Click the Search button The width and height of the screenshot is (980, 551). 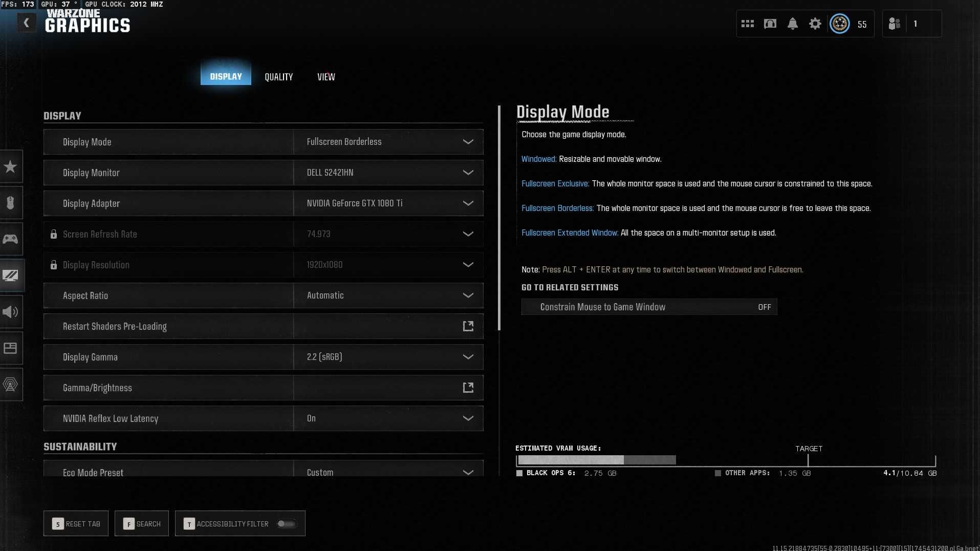tap(142, 523)
